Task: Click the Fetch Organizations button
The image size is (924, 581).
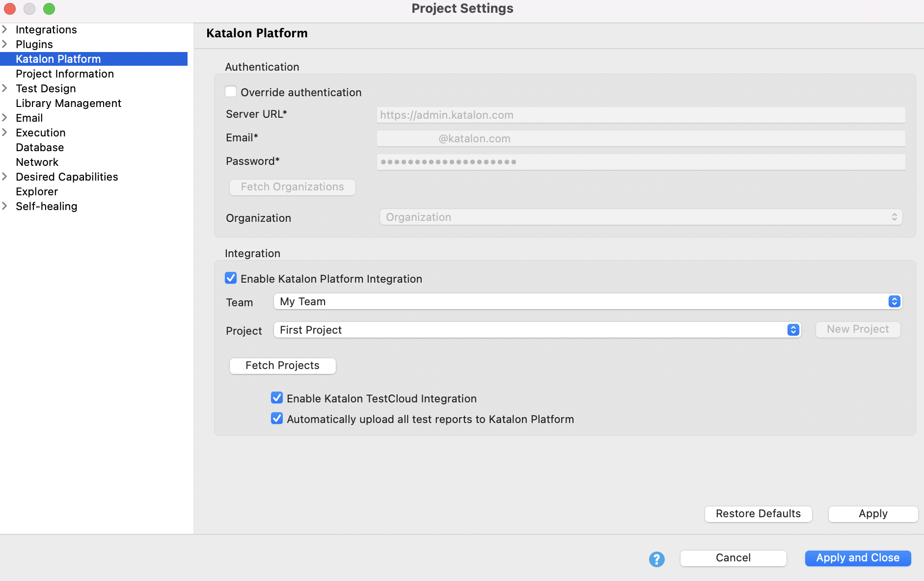Action: pos(292,187)
